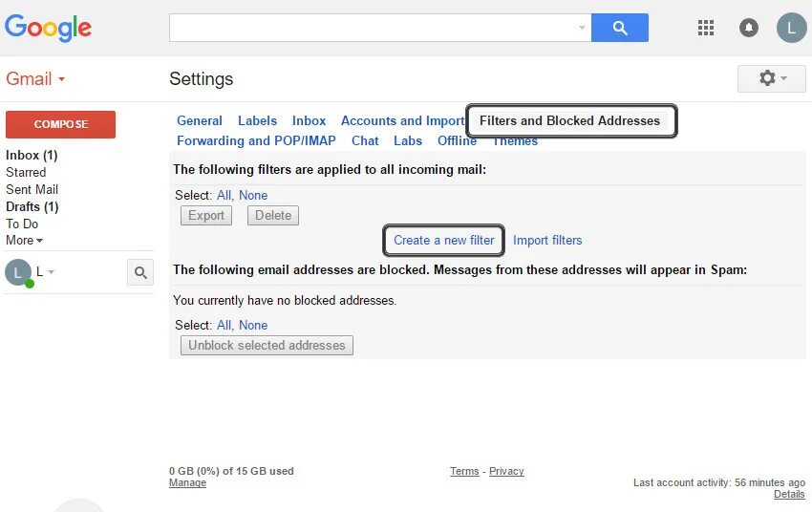The width and height of the screenshot is (812, 512).
Task: Select None under blocked addresses
Action: point(253,325)
